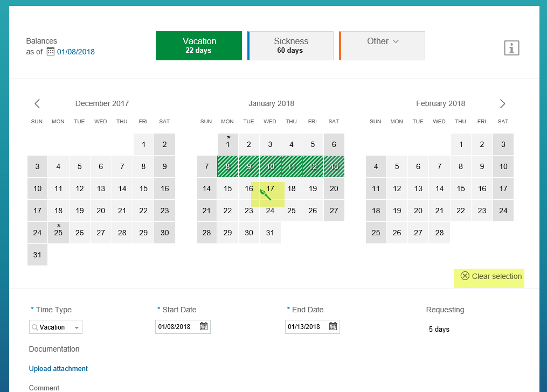Go to previous month with left arrow
Image resolution: width=547 pixels, height=392 pixels.
(37, 103)
